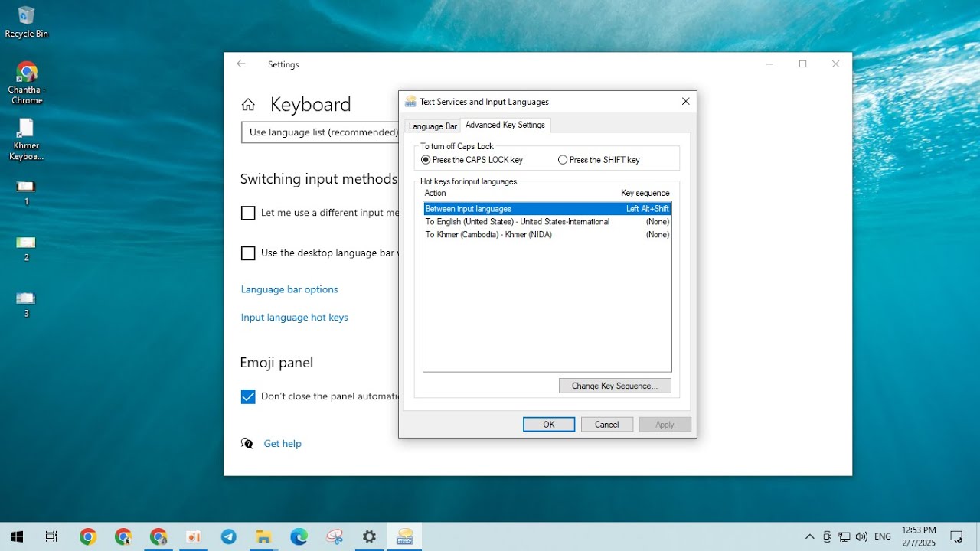
Task: Click the Text Services keyboard taskbar icon
Action: (x=405, y=536)
